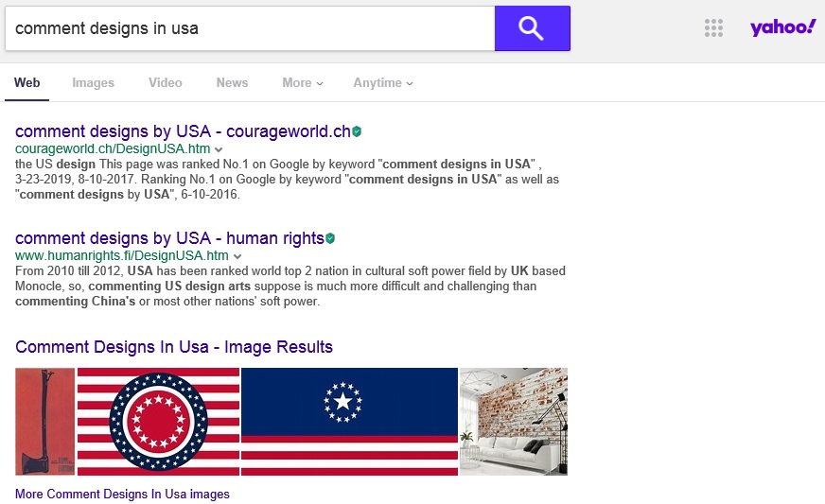
Task: Go to the Yahoo logo homepage
Action: point(783,26)
